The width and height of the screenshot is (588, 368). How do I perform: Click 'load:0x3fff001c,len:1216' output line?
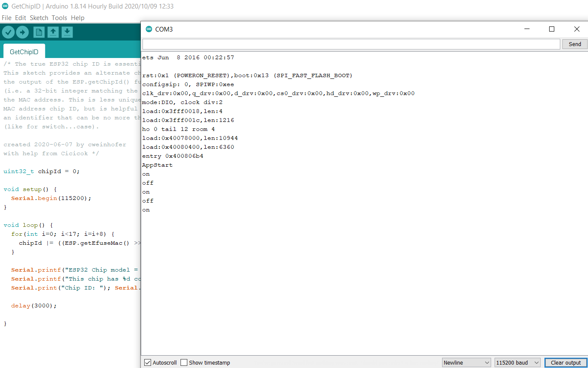pos(188,120)
